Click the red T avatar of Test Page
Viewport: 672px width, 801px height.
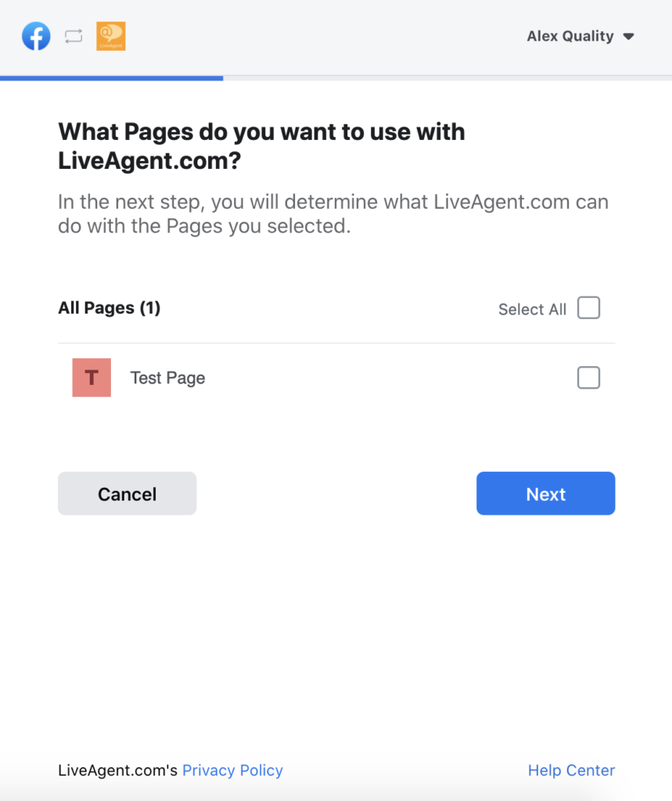tap(92, 378)
